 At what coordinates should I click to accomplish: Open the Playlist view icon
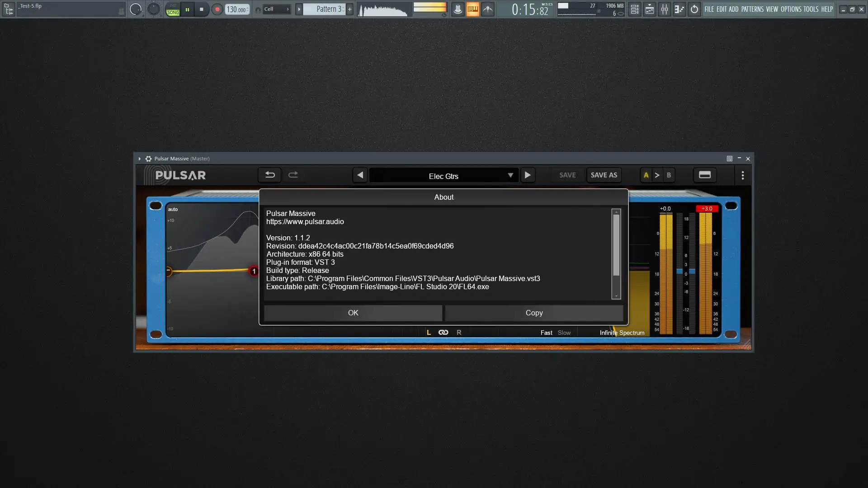click(634, 9)
